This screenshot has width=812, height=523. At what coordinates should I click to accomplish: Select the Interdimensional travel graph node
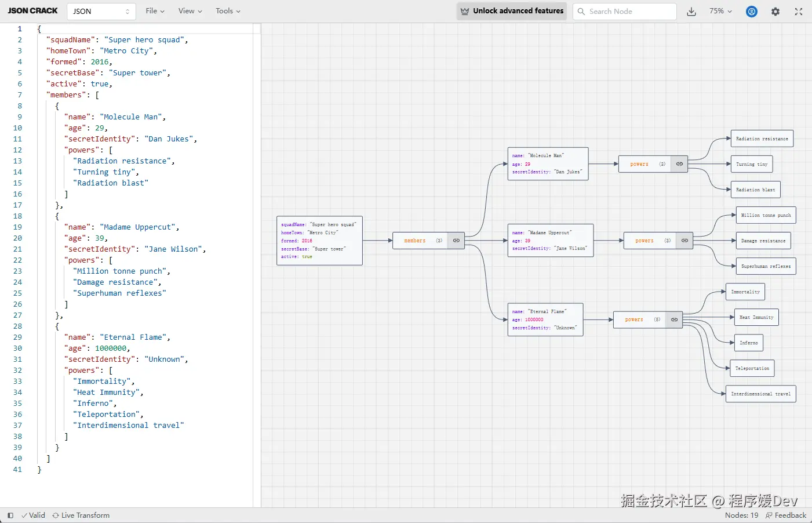[760, 394]
